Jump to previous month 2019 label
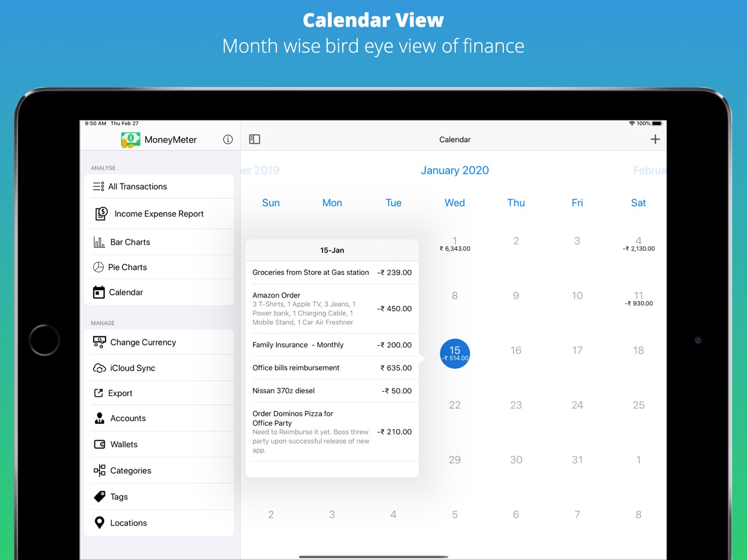 coord(261,170)
